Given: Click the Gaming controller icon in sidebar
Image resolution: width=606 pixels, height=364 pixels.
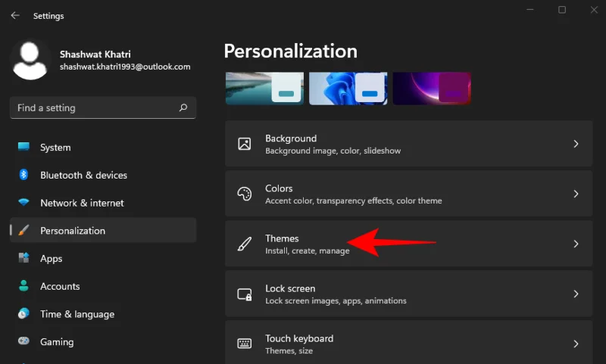Looking at the screenshot, I should 23,341.
